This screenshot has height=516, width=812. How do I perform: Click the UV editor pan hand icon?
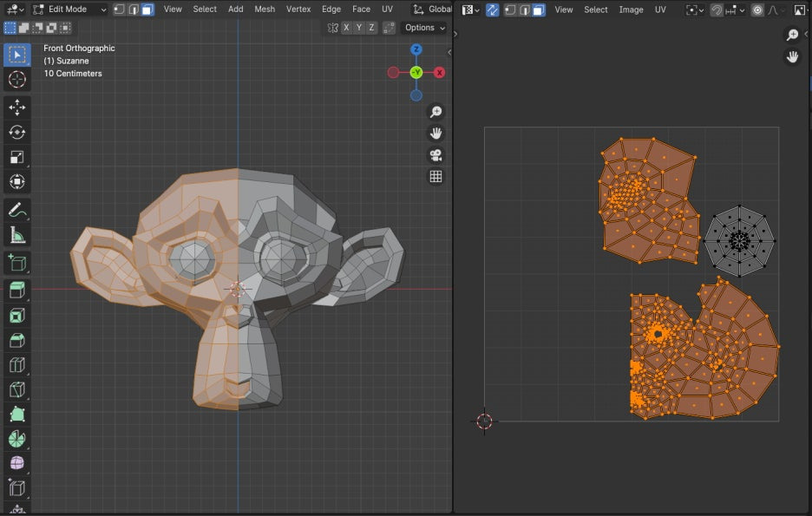coord(792,56)
